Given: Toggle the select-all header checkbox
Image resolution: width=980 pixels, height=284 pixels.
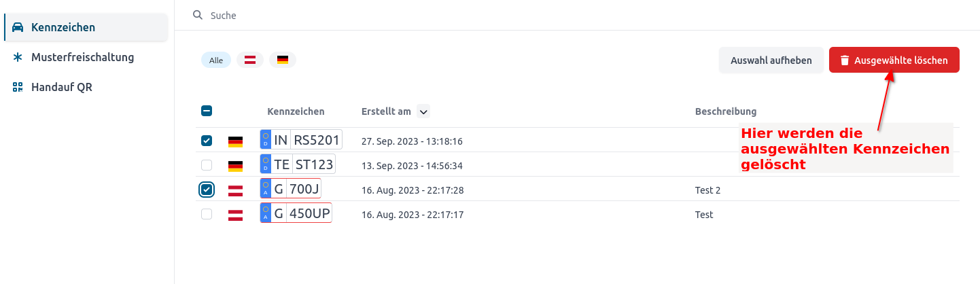Looking at the screenshot, I should point(207,111).
